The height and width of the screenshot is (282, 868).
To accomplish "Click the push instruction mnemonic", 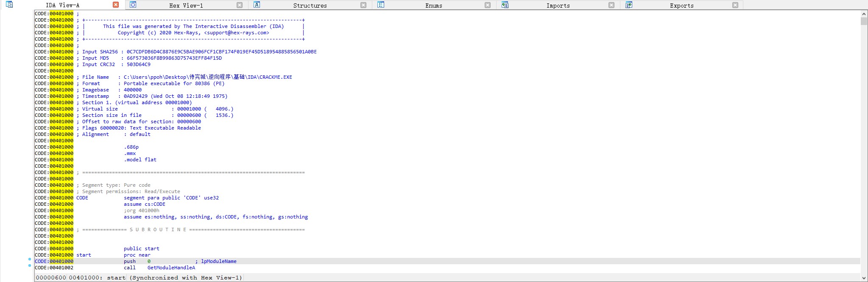I will click(130, 261).
